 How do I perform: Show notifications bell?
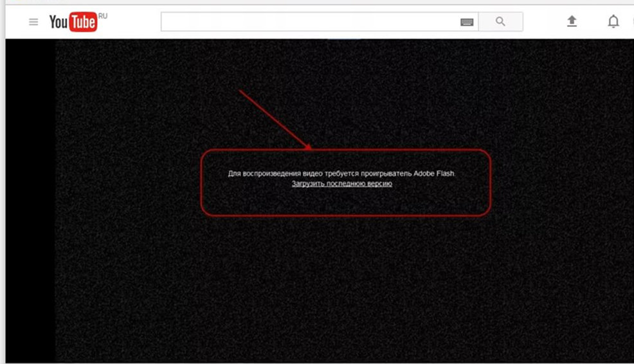point(613,21)
